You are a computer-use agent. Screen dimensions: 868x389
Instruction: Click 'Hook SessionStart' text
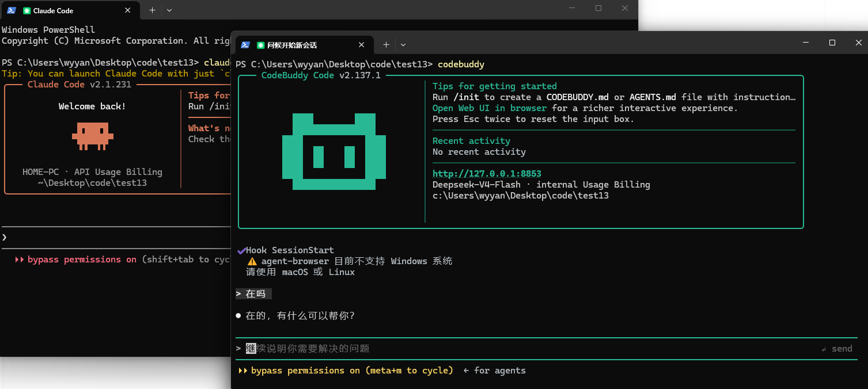(x=290, y=251)
